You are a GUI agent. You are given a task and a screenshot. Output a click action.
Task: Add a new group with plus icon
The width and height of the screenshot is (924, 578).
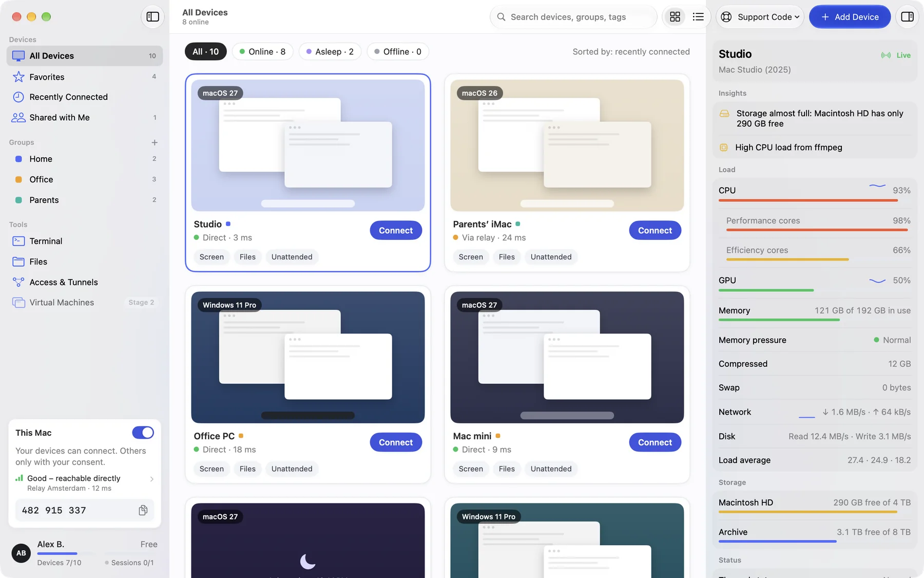pos(155,142)
